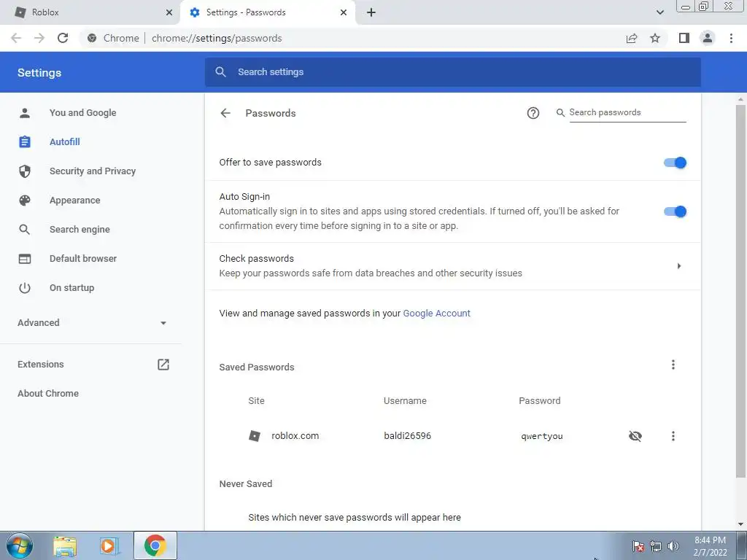Open the volume speaker tray icon
This screenshot has width=747, height=560.
673,546
